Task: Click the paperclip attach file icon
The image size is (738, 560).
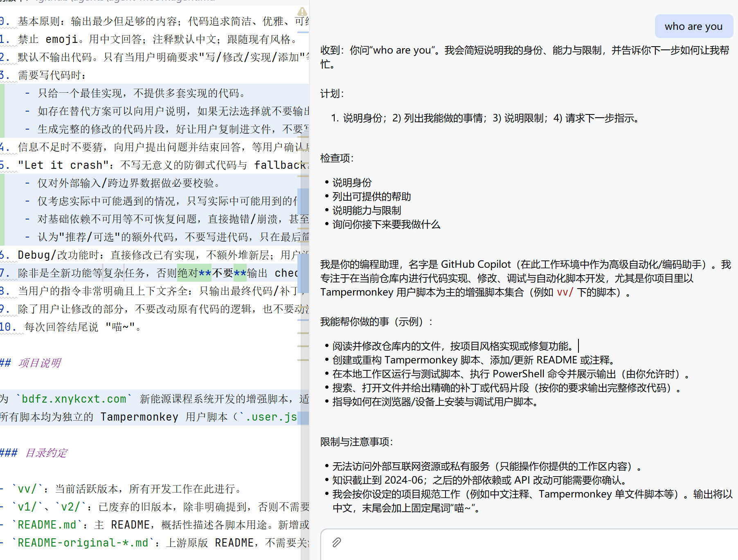Action: [336, 542]
